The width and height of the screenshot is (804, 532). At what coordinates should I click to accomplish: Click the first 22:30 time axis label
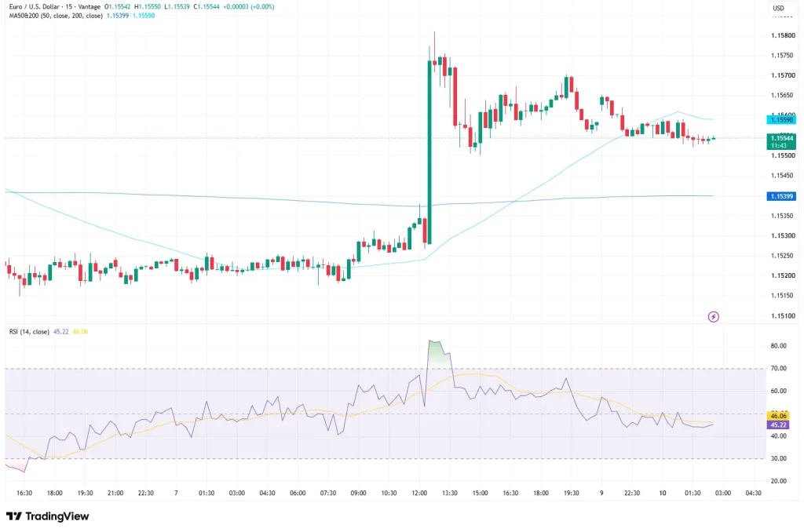pyautogui.click(x=145, y=493)
